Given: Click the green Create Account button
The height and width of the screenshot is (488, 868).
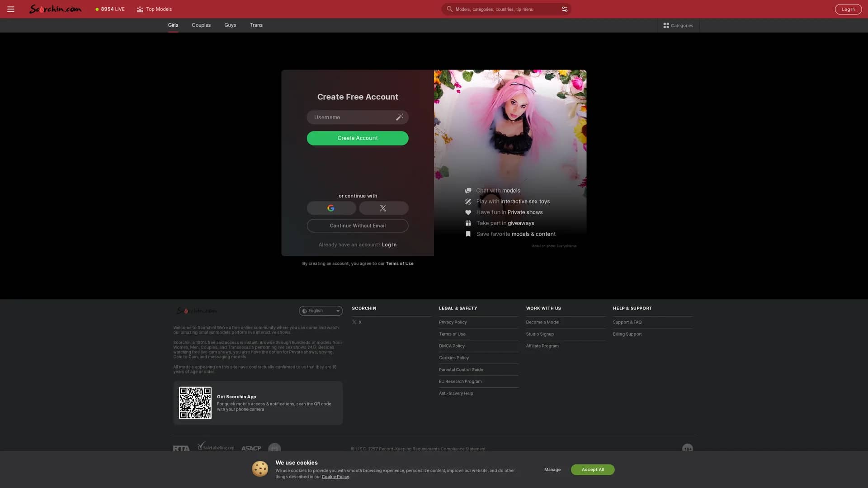Looking at the screenshot, I should tap(358, 138).
